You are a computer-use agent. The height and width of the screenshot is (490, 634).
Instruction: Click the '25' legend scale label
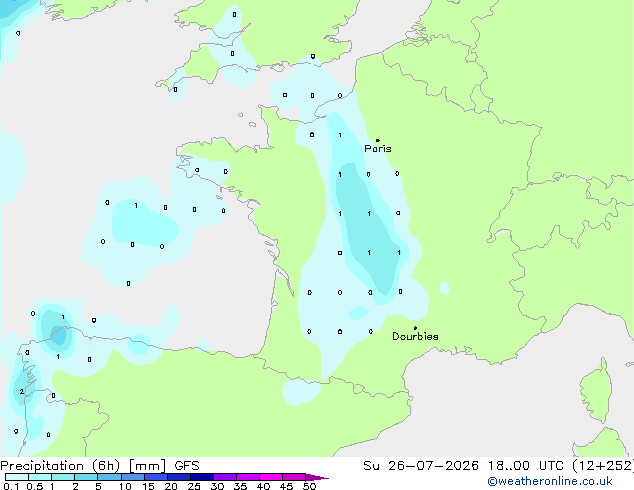(x=194, y=486)
